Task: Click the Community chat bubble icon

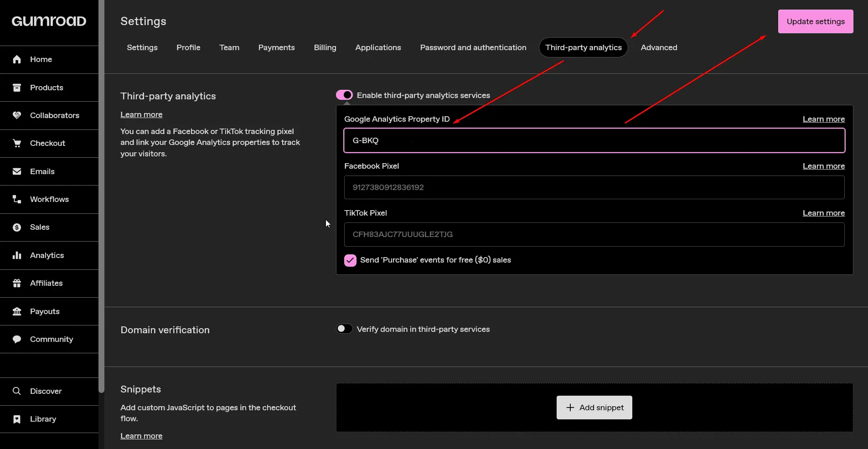Action: click(17, 339)
